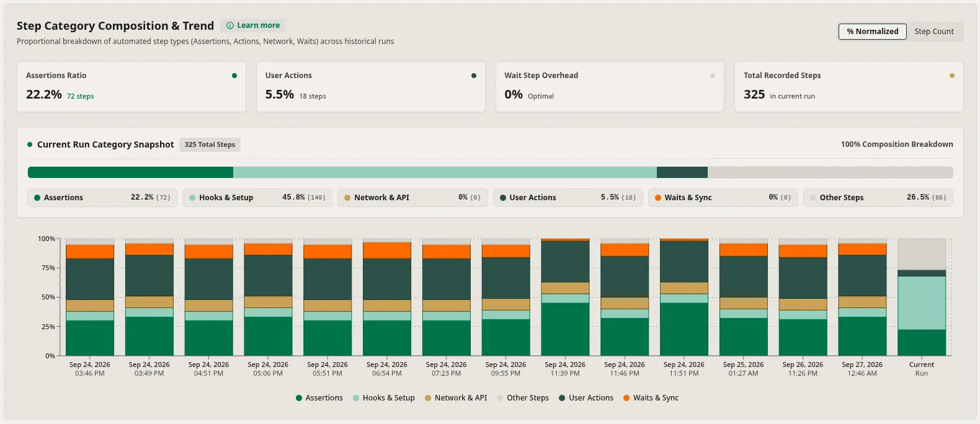
Task: Click the Other Steps grey segment of composition bar
Action: tap(831, 172)
